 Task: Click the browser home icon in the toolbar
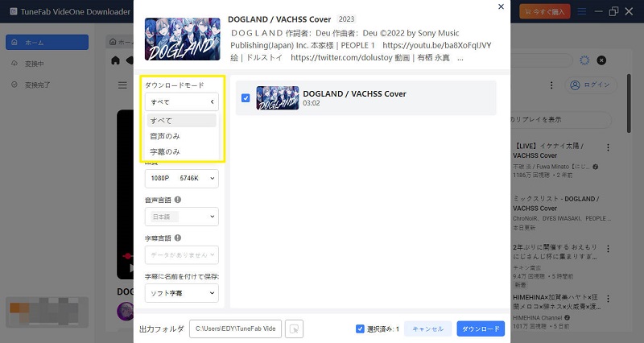115,60
